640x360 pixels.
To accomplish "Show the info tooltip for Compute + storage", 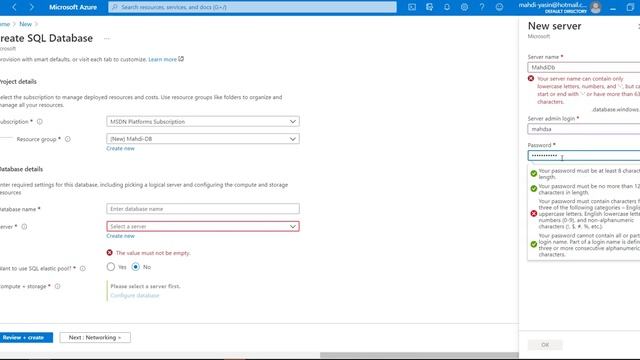I will 58,287.
